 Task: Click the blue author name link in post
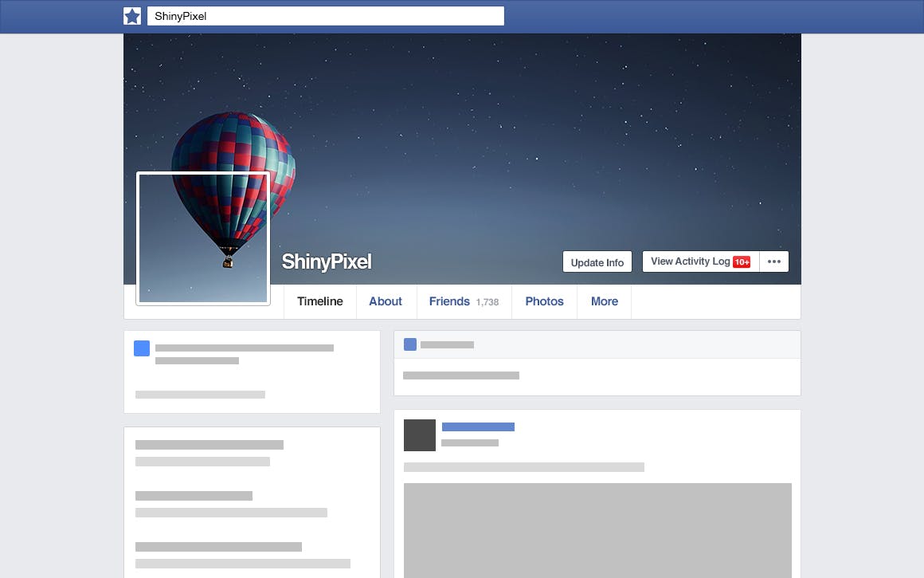(478, 427)
